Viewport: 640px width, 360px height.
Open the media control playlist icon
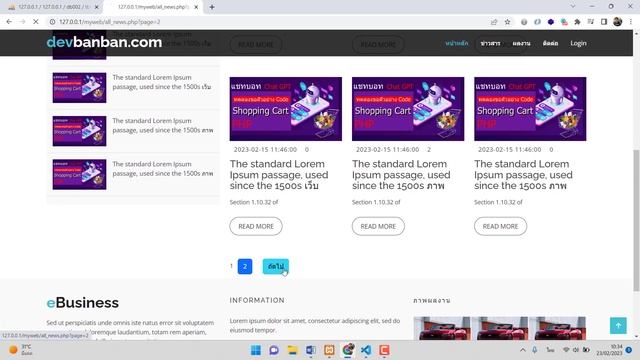click(591, 22)
